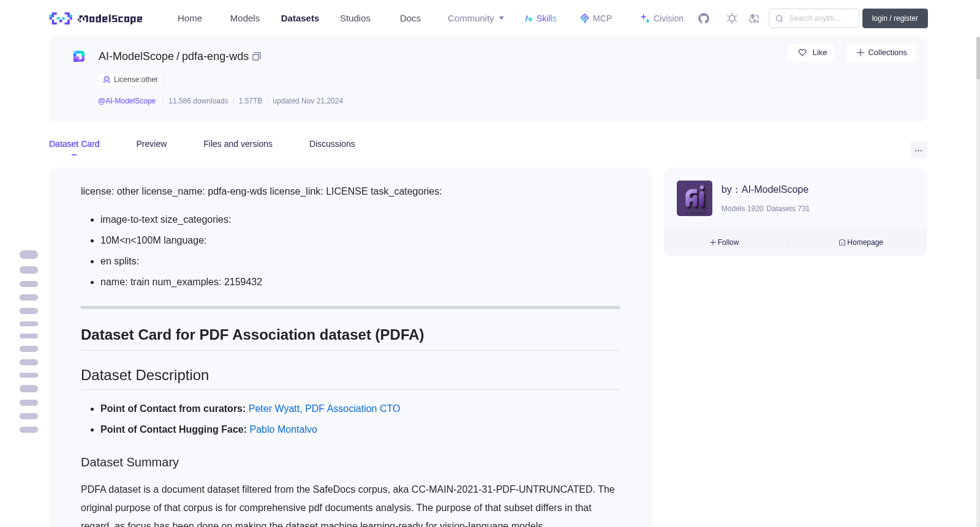
Task: Click the Dataset Description heading
Action: point(145,375)
